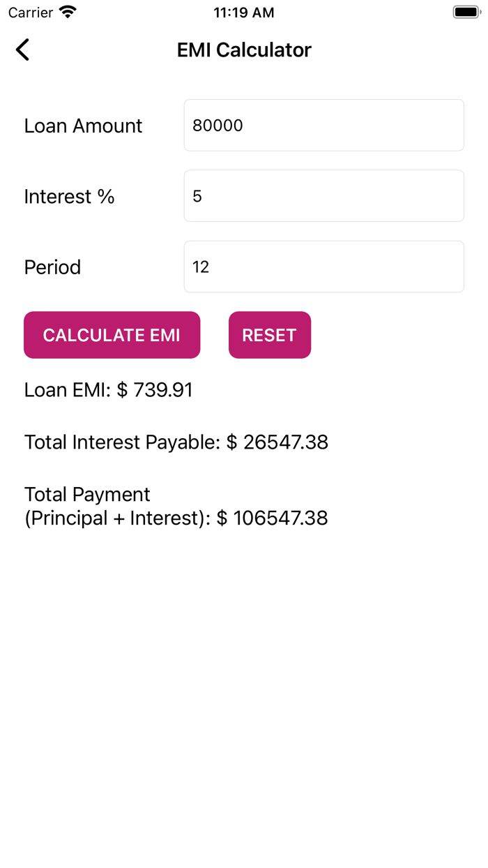Tap the EMI Calculator title

[x=244, y=50]
